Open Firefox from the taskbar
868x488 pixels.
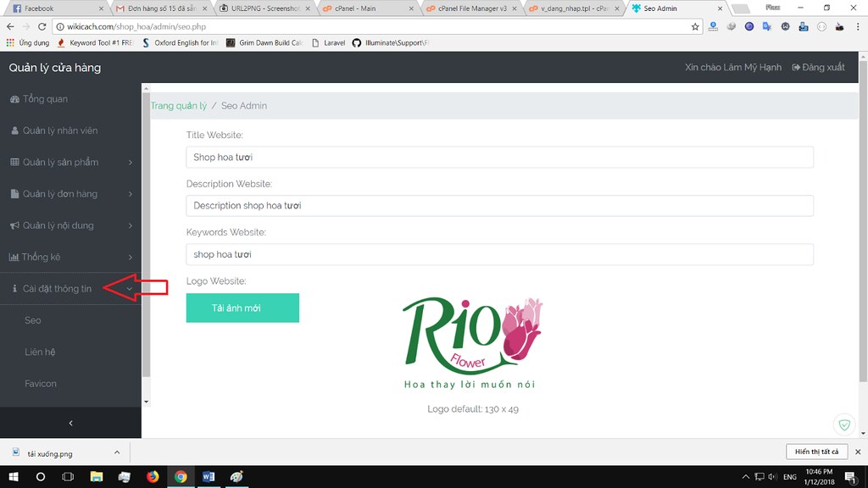153,476
